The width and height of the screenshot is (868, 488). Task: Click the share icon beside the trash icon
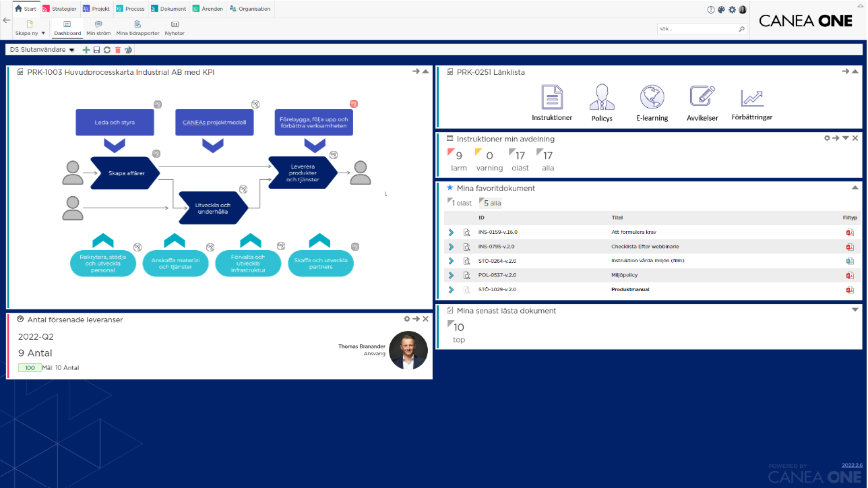pyautogui.click(x=129, y=50)
